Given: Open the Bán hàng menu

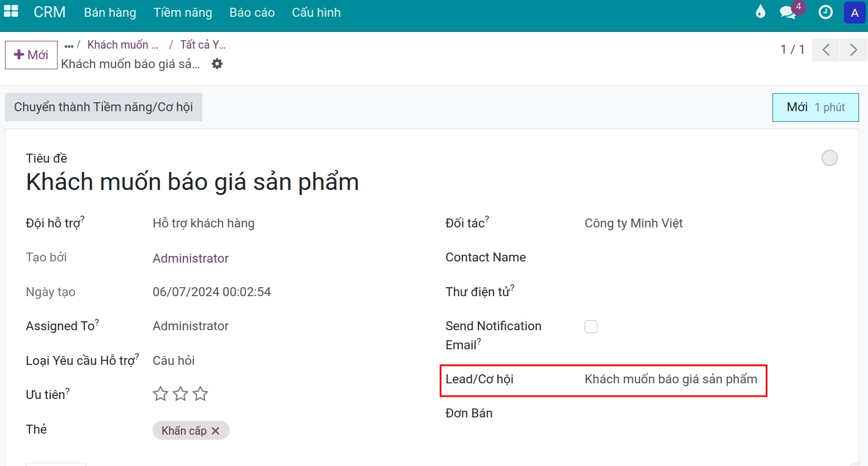Looking at the screenshot, I should click(110, 12).
